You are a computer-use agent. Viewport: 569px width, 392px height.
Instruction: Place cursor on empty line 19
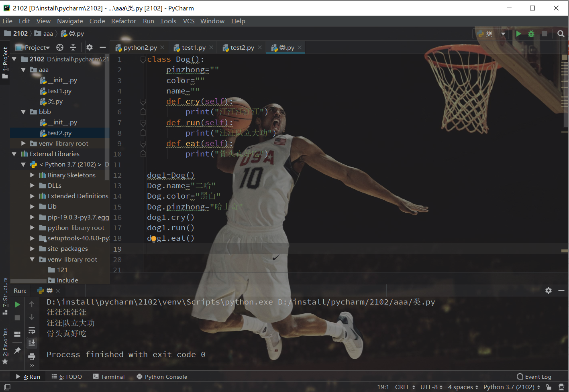[353, 249]
